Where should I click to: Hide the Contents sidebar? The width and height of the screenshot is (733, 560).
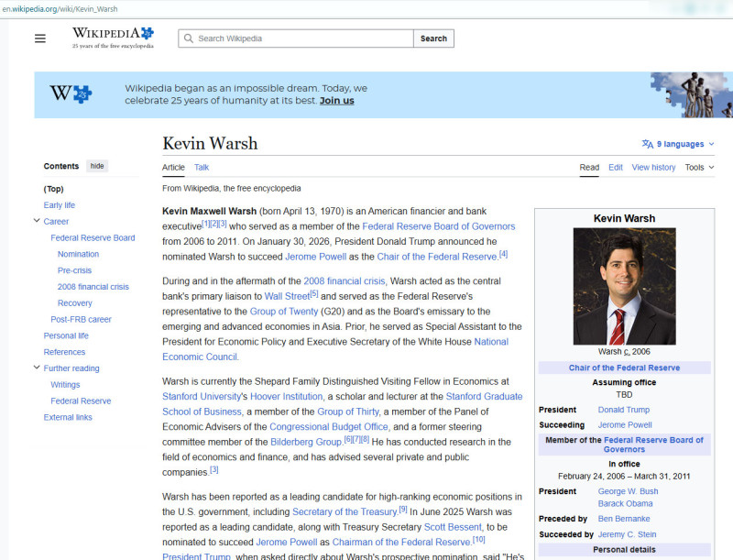(97, 166)
